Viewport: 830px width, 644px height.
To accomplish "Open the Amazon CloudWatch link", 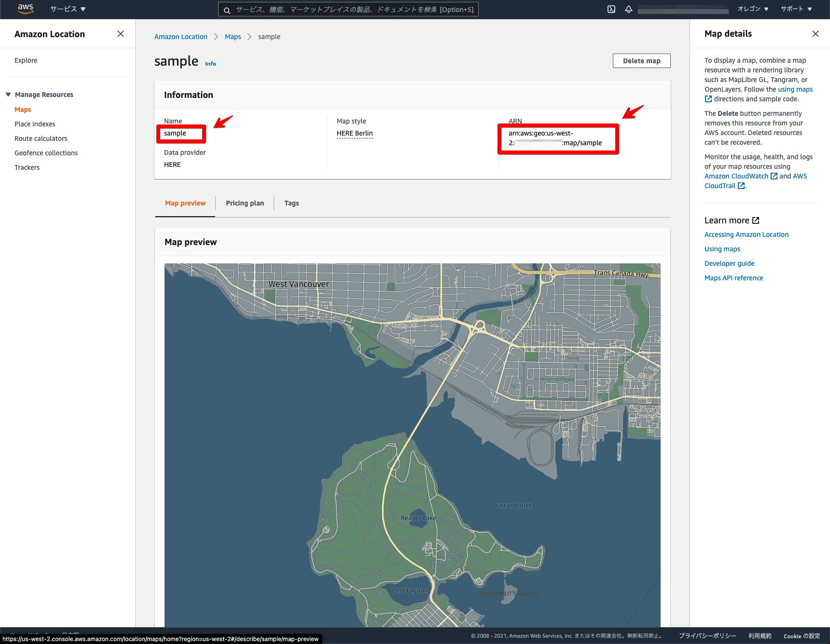I will click(x=736, y=176).
